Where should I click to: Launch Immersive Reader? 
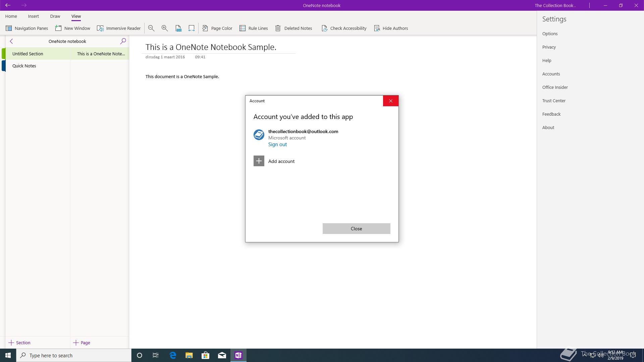(x=119, y=28)
